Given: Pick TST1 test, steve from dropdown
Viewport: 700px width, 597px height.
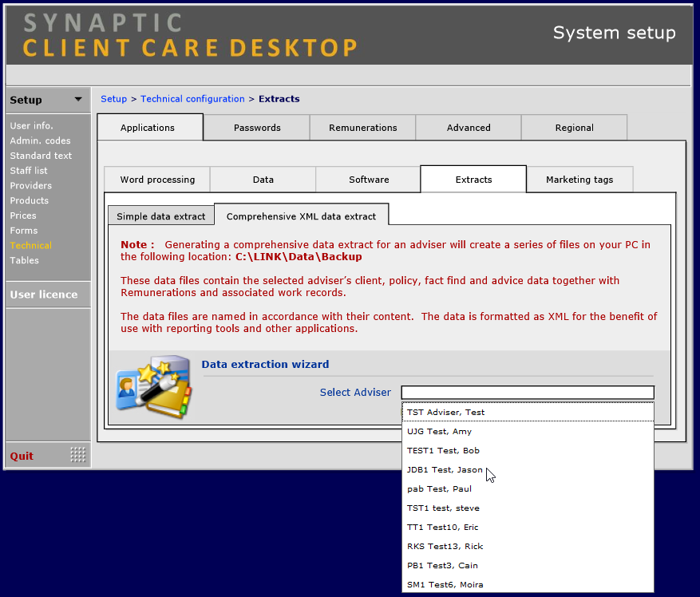Looking at the screenshot, I should coord(528,508).
